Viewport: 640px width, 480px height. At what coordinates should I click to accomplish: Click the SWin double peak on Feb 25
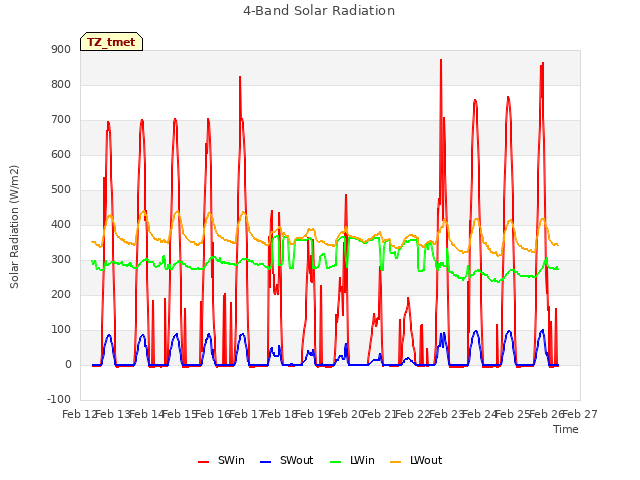pyautogui.click(x=542, y=64)
